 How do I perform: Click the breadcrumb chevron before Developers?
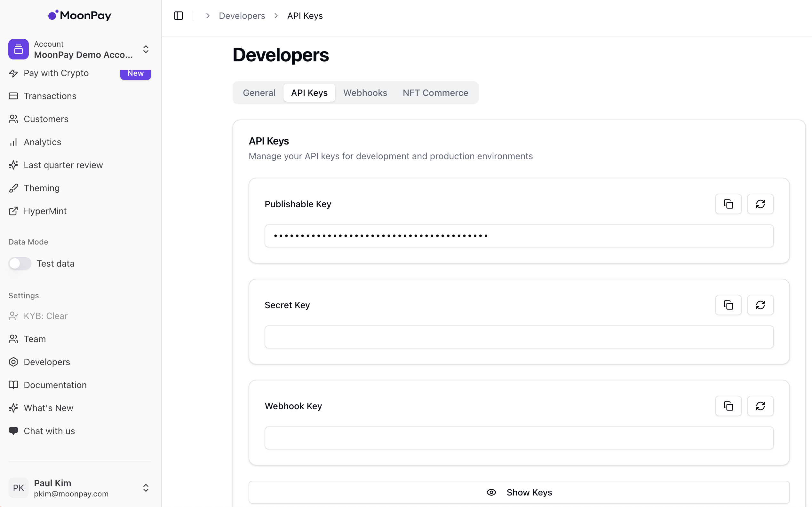[x=208, y=16]
